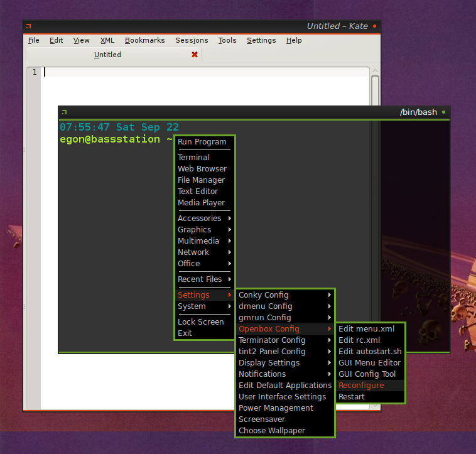Select Choose Wallpaper entry

coord(285,430)
